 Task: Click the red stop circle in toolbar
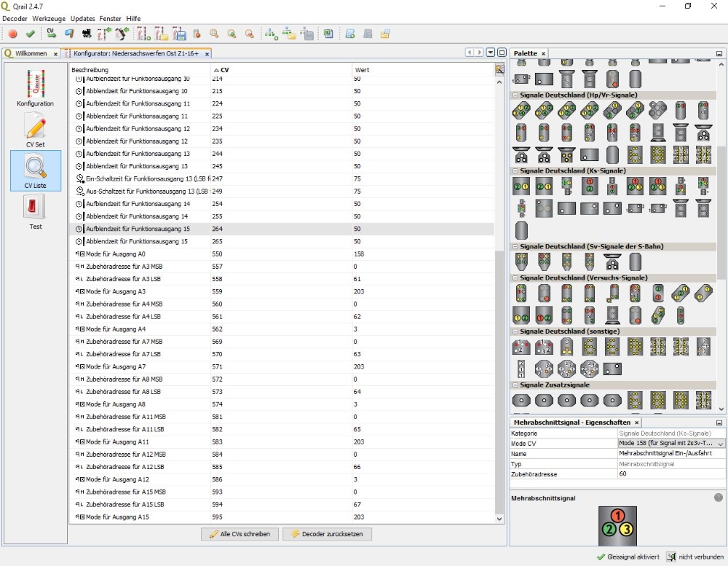(x=13, y=34)
